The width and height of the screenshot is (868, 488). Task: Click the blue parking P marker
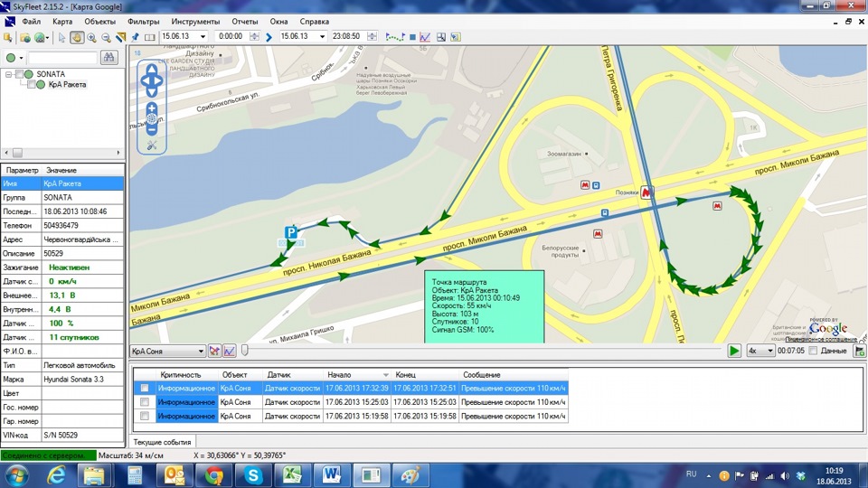[x=290, y=232]
